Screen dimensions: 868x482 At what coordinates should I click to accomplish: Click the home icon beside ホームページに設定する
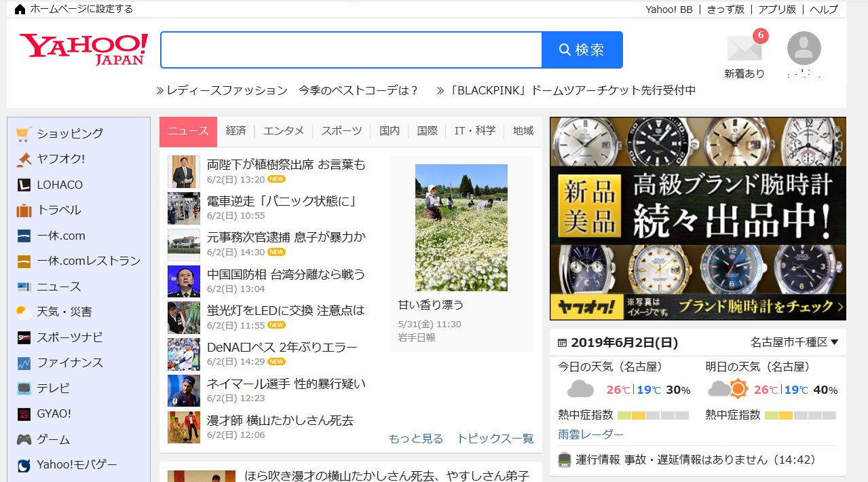coord(20,10)
